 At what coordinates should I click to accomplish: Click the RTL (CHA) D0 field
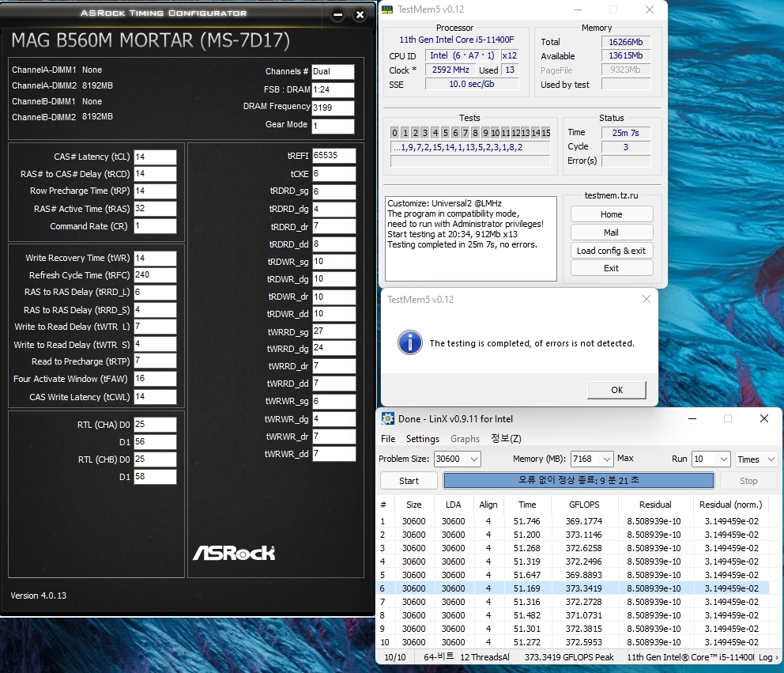click(x=155, y=425)
